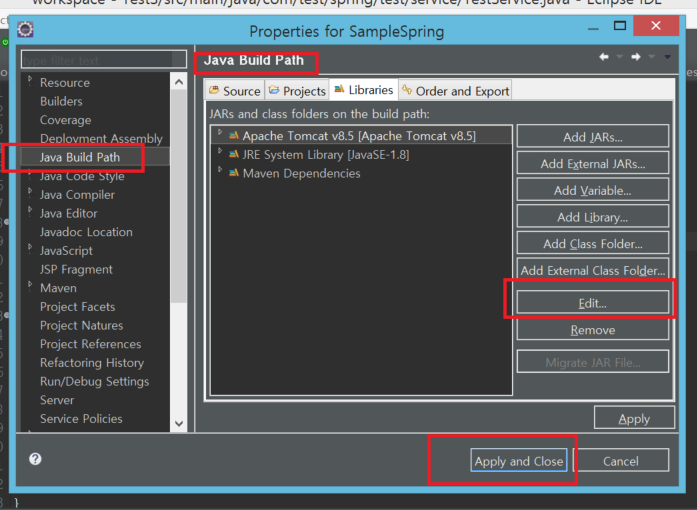Click the sidebar scroll up arrow
This screenshot has height=510, width=697.
pyautogui.click(x=179, y=82)
